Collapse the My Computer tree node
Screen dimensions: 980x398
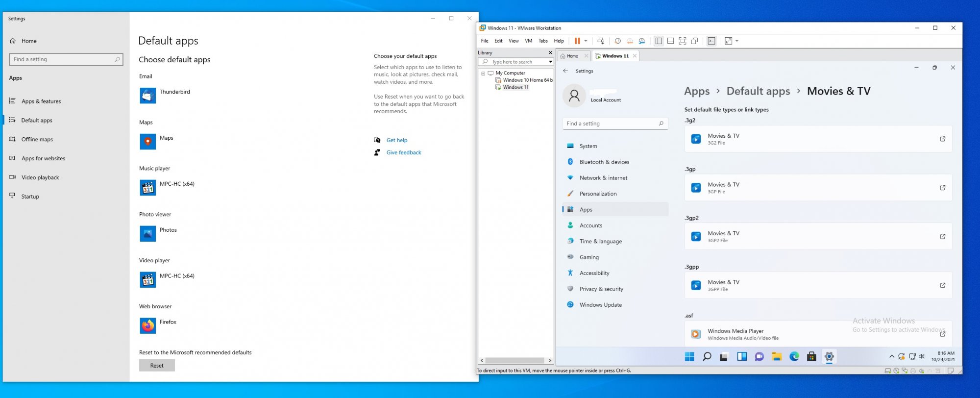click(483, 73)
